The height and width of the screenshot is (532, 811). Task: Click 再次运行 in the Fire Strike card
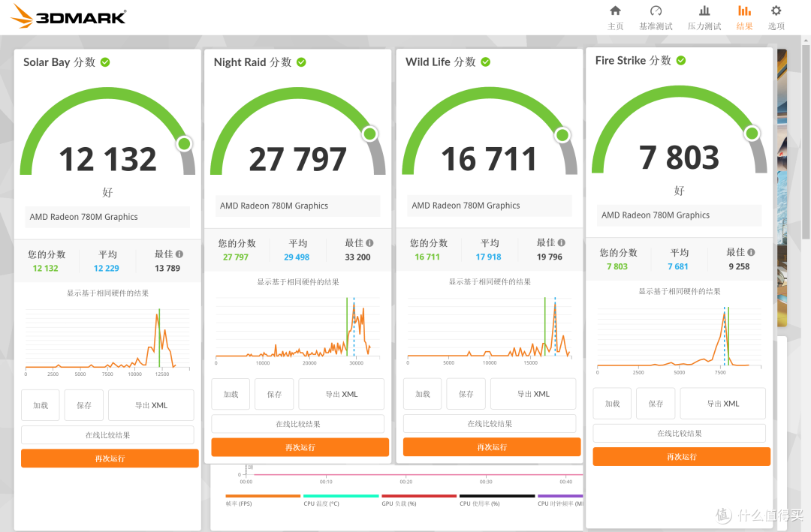(x=682, y=456)
